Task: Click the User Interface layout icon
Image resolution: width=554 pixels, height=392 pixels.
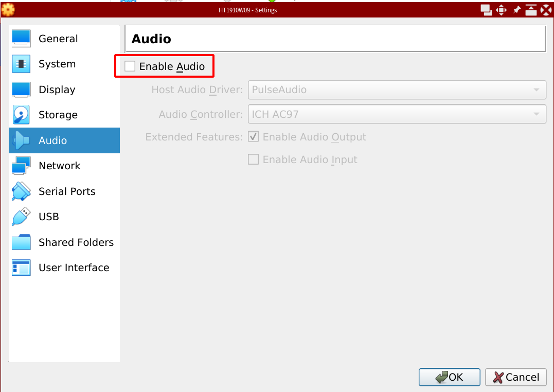Action: click(21, 268)
